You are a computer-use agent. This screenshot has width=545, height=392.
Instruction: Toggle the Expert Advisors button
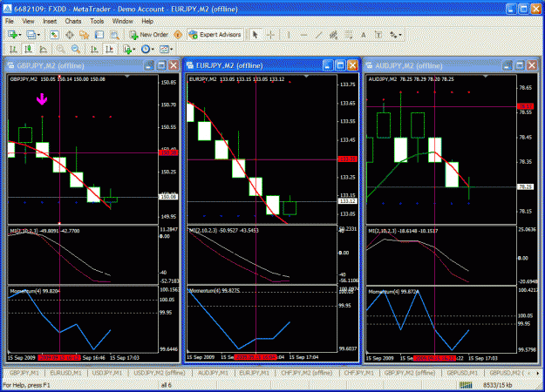215,35
